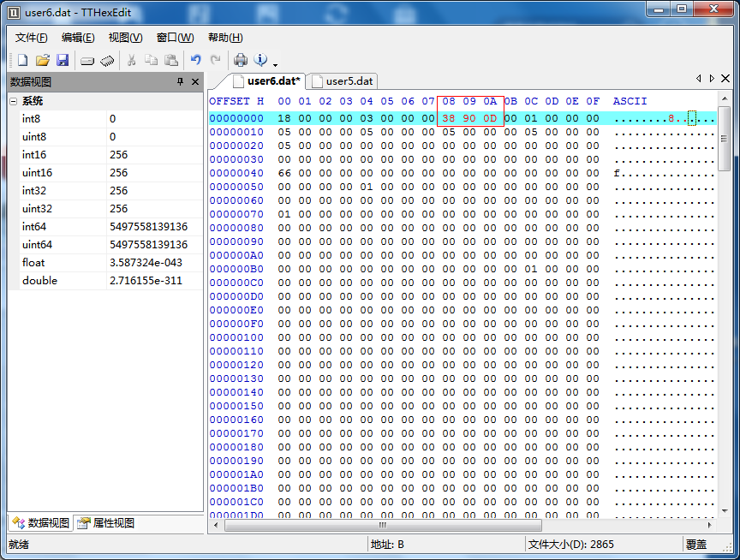
Task: Click the TTHexEdit title bar app icon
Action: [14, 12]
